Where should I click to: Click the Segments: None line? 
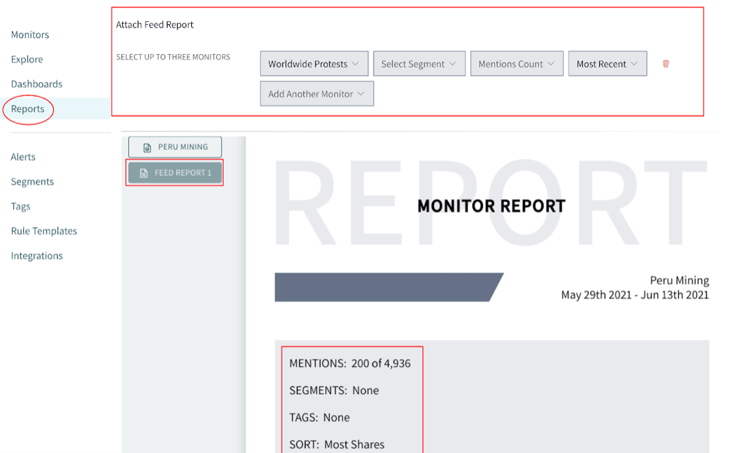pos(334,391)
